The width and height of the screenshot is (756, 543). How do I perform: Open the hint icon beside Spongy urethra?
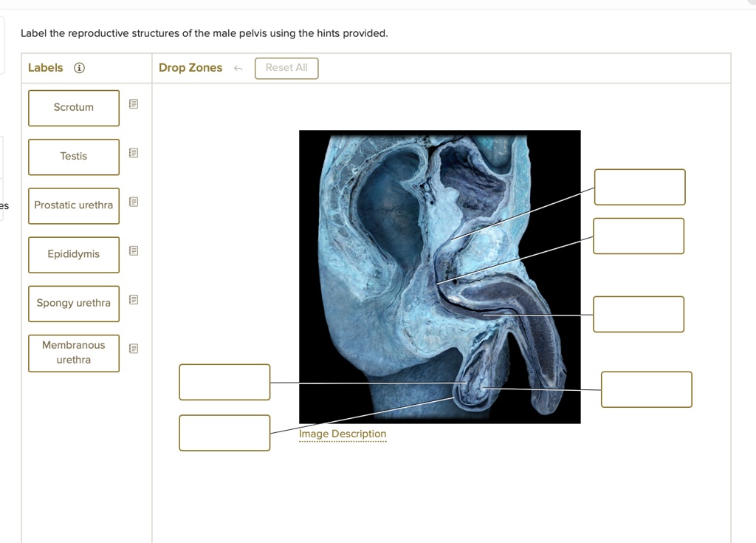click(x=134, y=299)
